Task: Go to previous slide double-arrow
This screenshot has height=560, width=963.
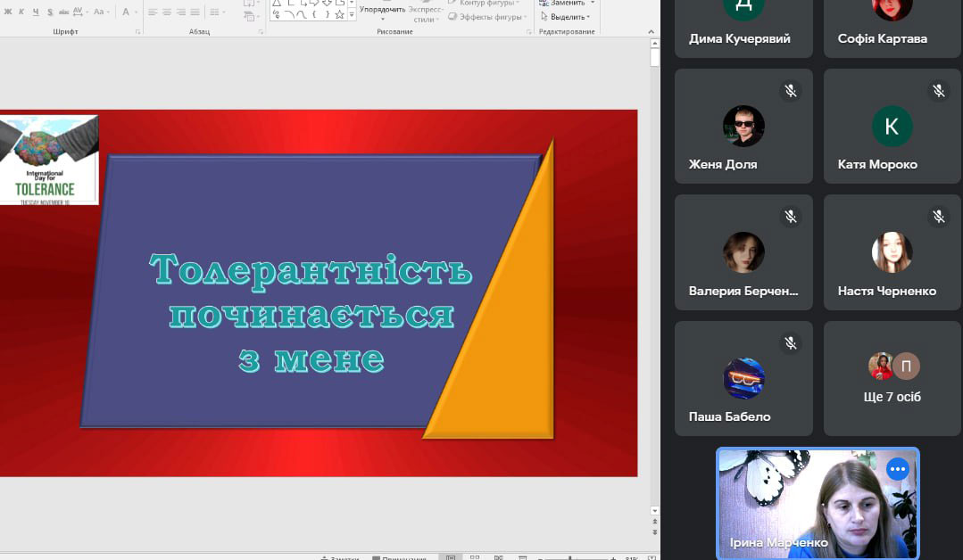Action: (x=655, y=522)
